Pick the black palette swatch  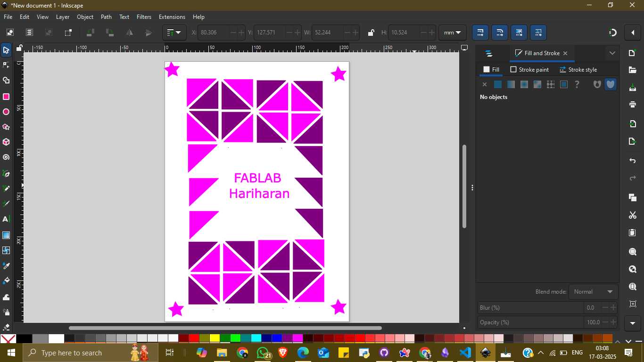[x=24, y=338]
